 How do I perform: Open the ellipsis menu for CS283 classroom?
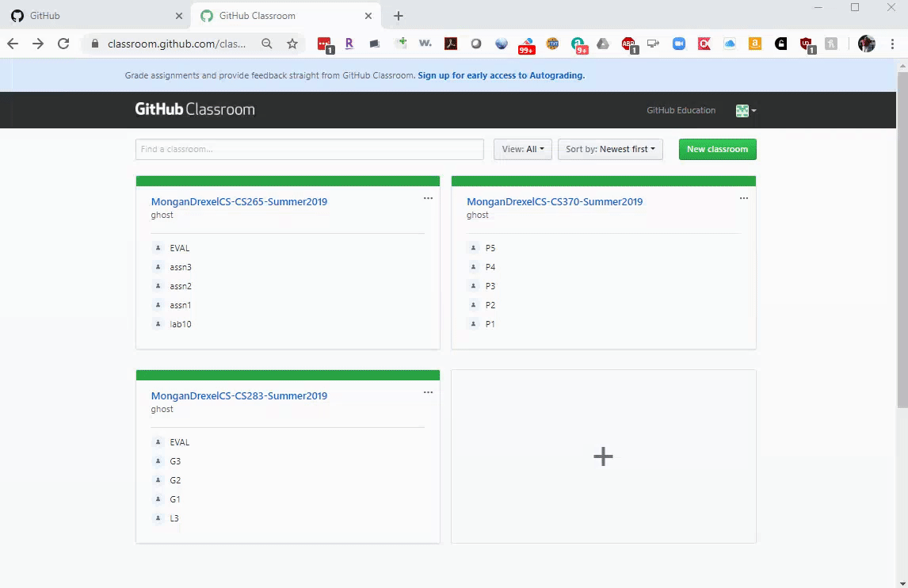pyautogui.click(x=428, y=392)
